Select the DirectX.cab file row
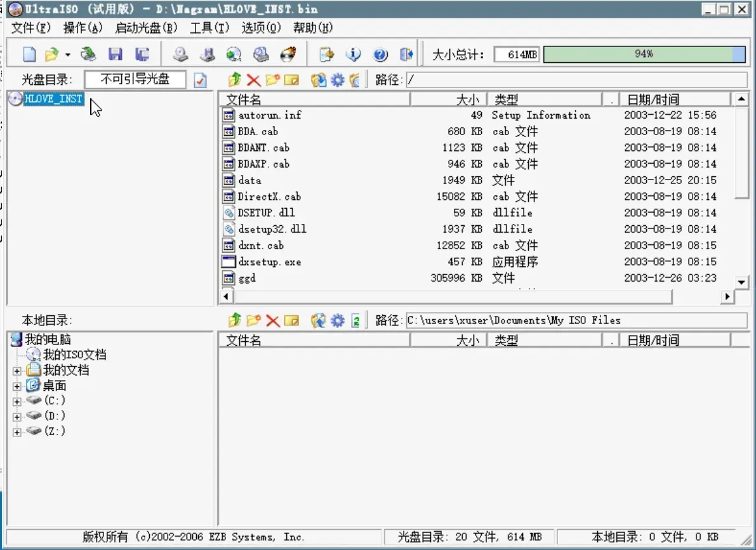 475,196
